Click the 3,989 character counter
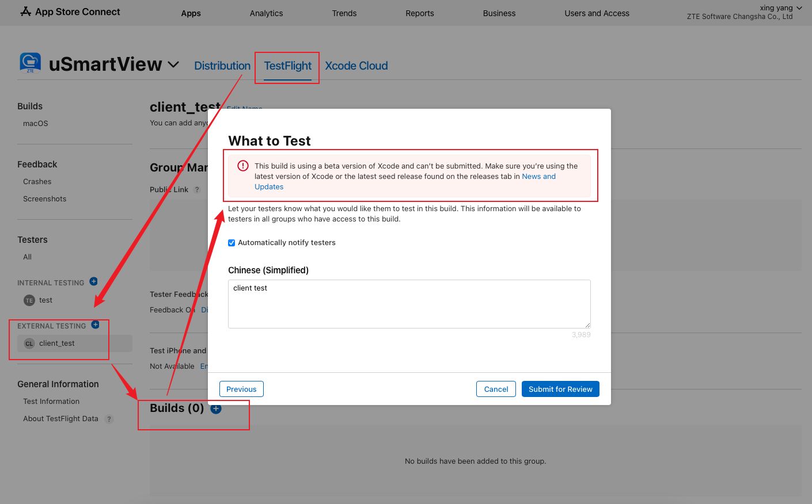This screenshot has height=504, width=812. [x=581, y=335]
